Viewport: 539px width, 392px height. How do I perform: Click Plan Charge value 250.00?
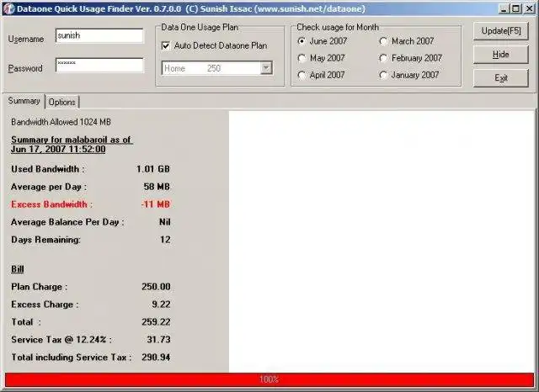156,287
